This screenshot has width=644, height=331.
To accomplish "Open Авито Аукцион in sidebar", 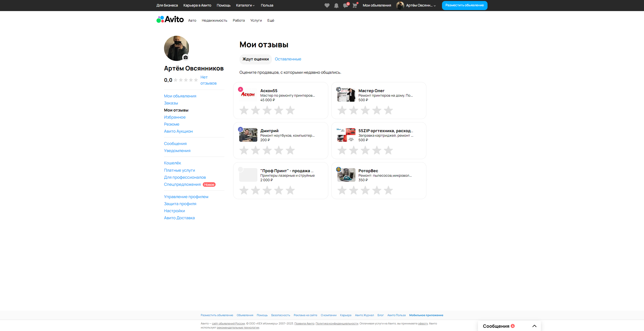I will 178,131.
